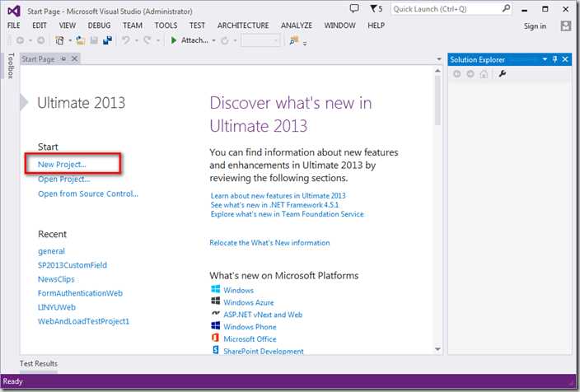This screenshot has width=580, height=392.
Task: Click the Start Page scroll up arrow
Action: coord(438,70)
